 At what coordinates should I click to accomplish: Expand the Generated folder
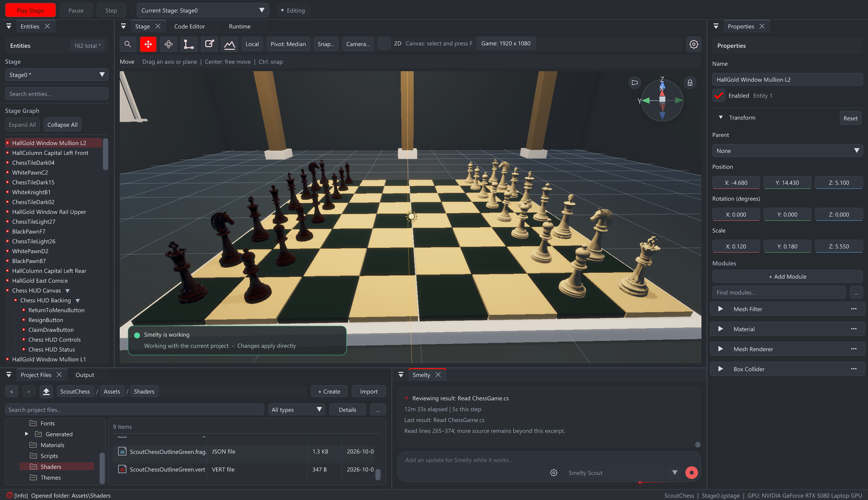pyautogui.click(x=26, y=434)
